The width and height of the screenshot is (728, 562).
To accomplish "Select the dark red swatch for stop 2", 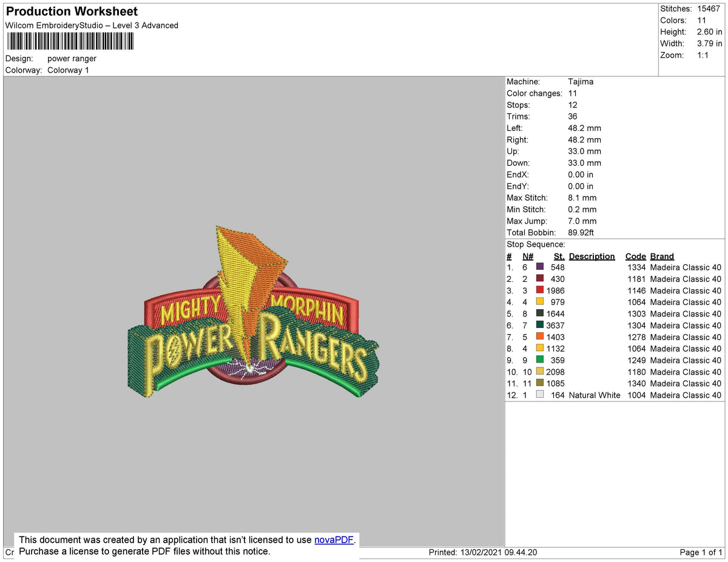I will pyautogui.click(x=539, y=279).
